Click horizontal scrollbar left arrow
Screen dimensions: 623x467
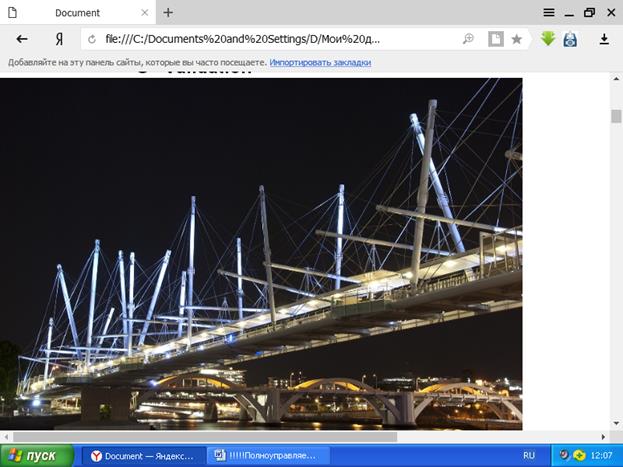(6, 437)
